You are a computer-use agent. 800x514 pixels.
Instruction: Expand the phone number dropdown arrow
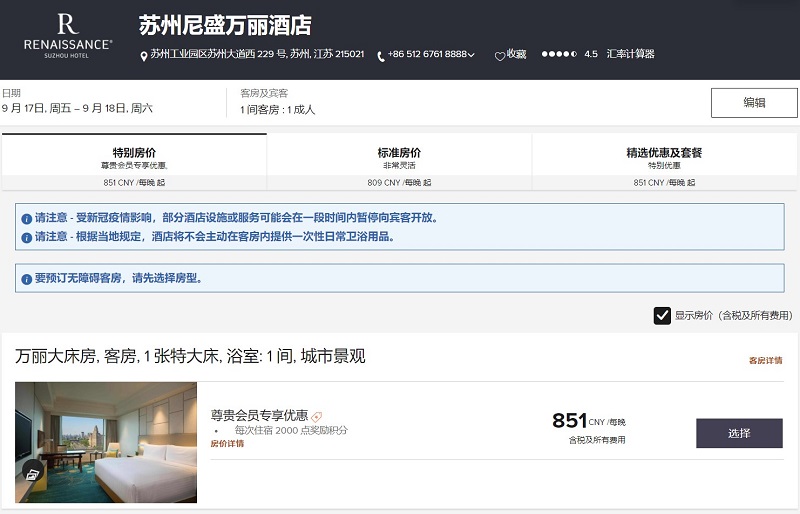(x=471, y=55)
